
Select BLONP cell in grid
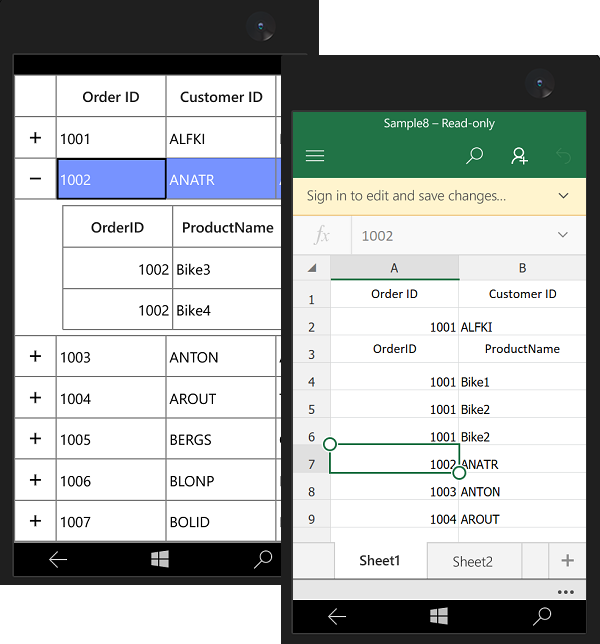pos(221,480)
